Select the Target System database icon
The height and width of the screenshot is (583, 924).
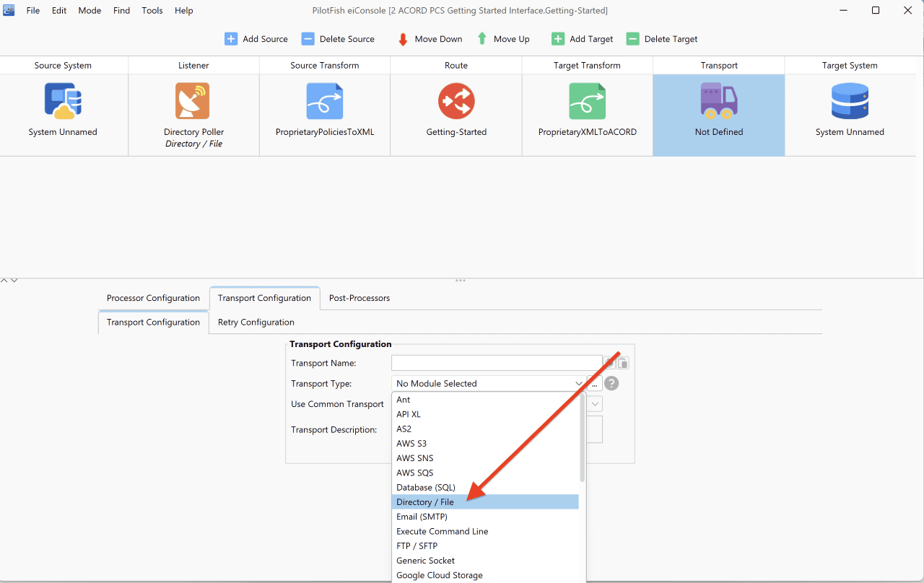click(x=850, y=101)
